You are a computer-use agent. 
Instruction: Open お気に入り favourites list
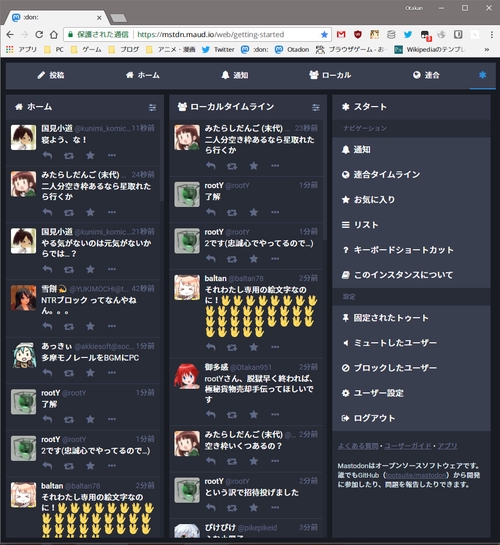click(411, 200)
